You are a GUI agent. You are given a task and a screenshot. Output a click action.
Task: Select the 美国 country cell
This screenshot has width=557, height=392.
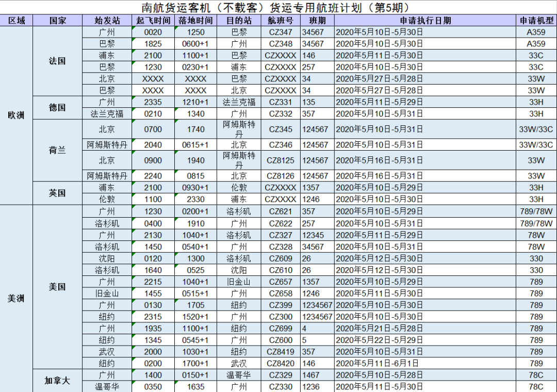click(58, 287)
